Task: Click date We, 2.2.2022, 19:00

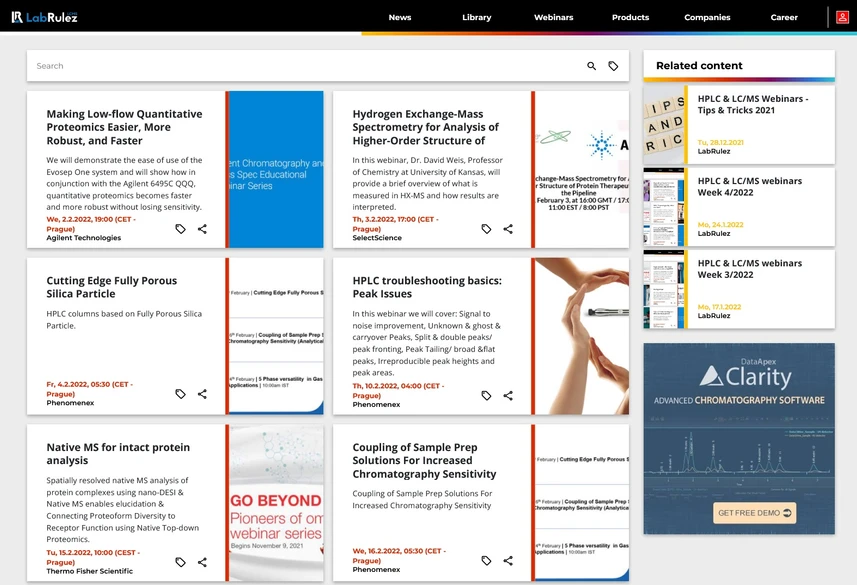Action: (x=91, y=224)
